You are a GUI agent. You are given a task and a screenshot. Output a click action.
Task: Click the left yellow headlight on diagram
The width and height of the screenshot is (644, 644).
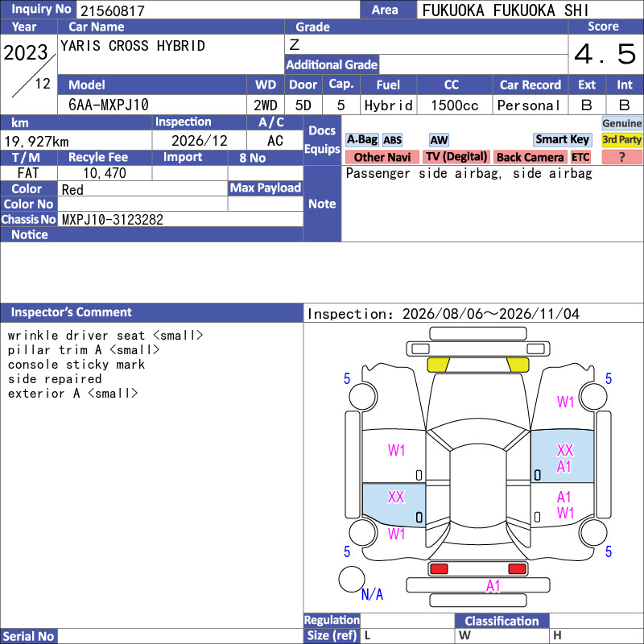438,365
